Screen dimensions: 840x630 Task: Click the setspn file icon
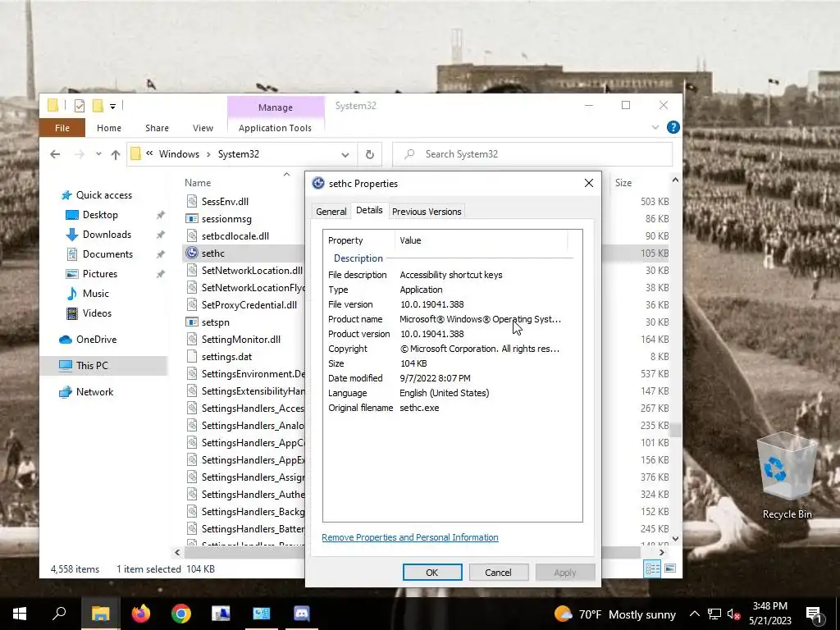(x=192, y=322)
